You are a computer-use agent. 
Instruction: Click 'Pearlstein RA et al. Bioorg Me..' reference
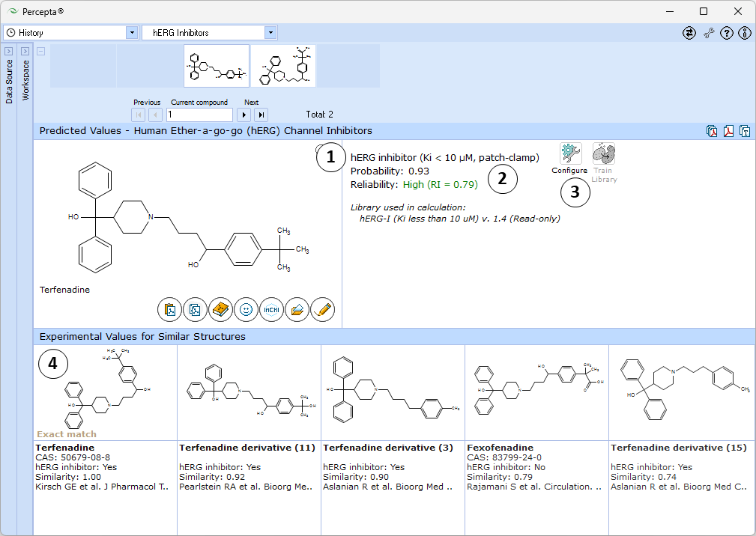click(246, 487)
